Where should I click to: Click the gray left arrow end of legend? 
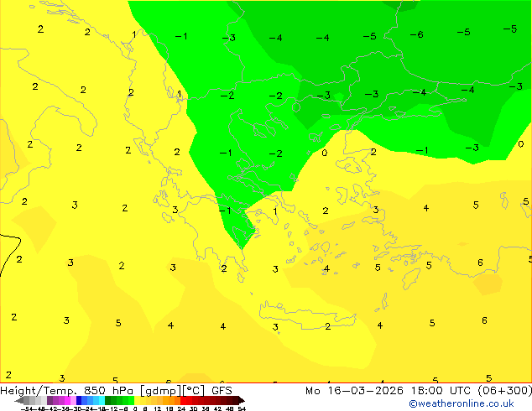click(x=19, y=401)
